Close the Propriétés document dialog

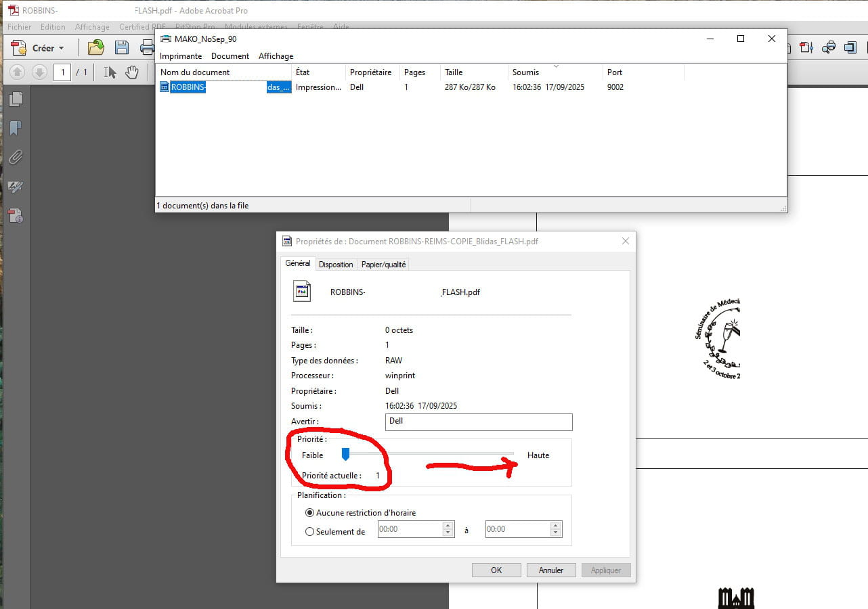(x=625, y=241)
